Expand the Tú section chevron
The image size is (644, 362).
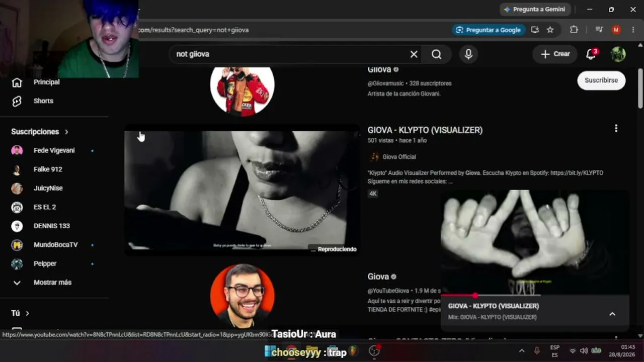pyautogui.click(x=27, y=313)
